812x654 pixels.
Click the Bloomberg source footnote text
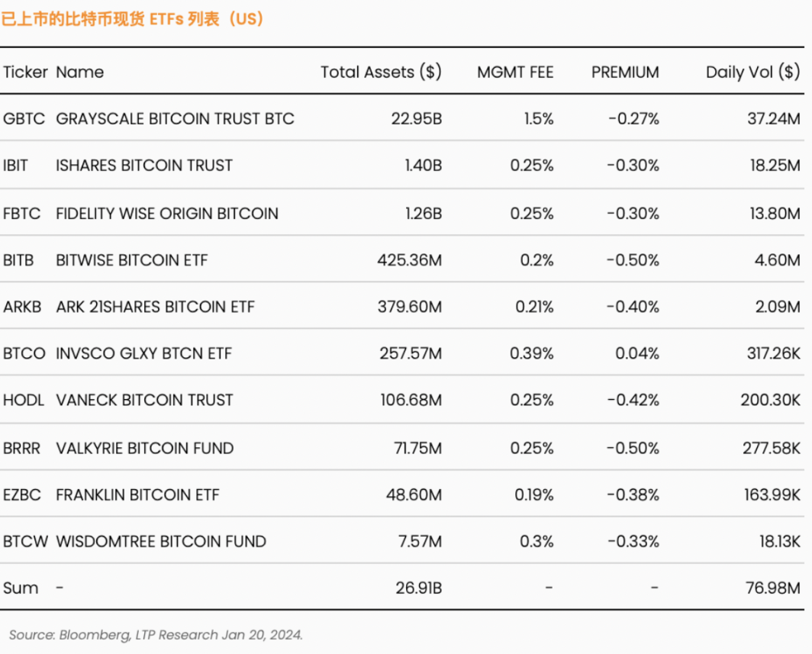[156, 635]
